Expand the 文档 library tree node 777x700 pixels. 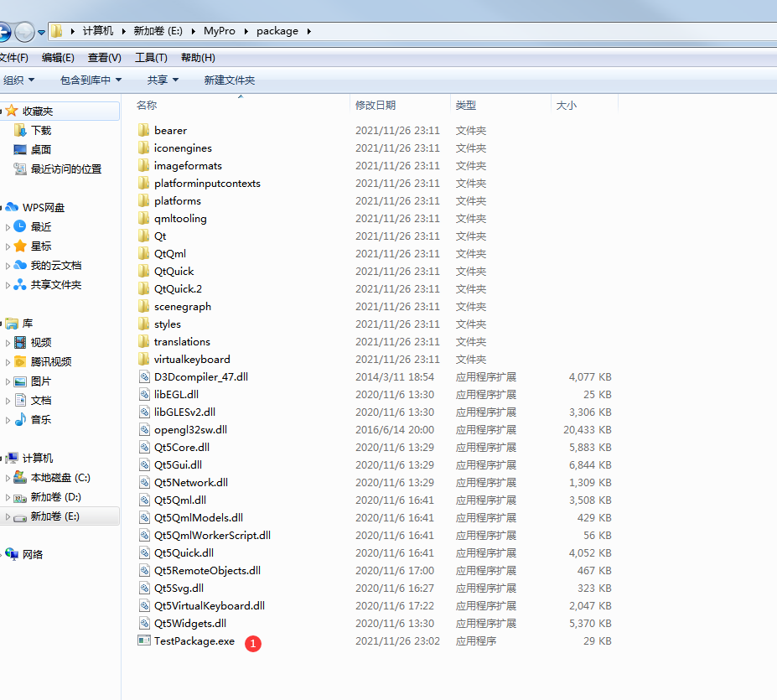coord(8,401)
